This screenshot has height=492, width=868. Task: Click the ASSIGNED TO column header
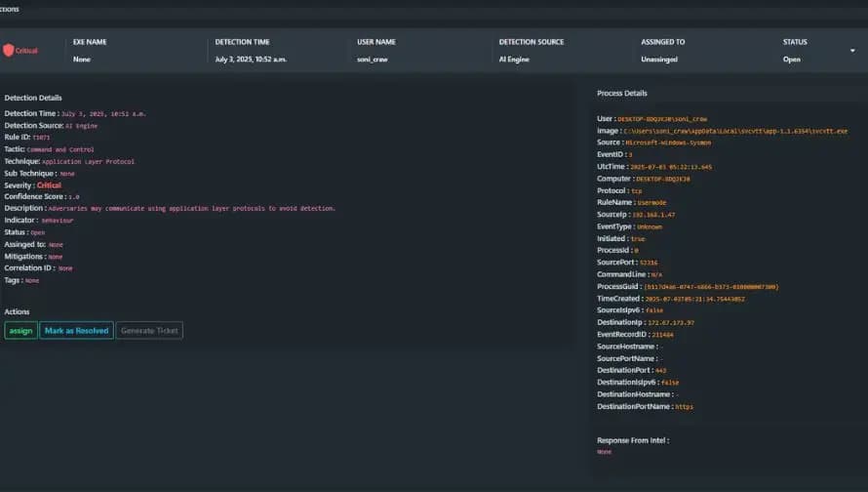click(x=662, y=42)
